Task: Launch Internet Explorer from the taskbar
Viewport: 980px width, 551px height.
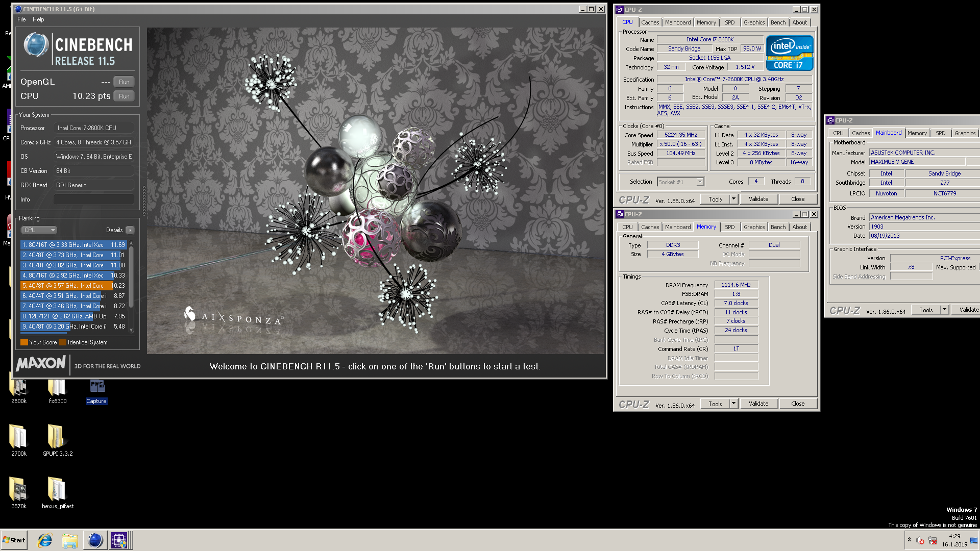Action: coord(45,540)
